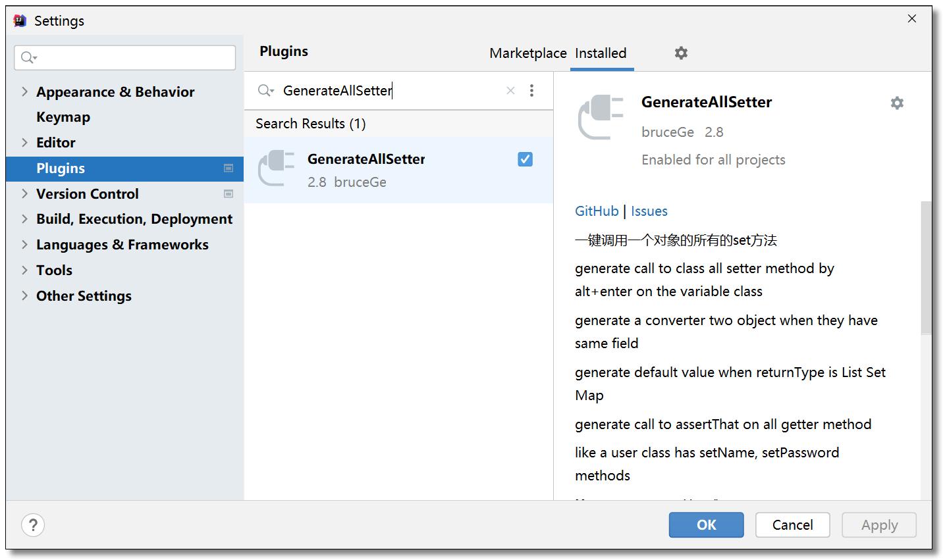This screenshot has width=943, height=560.
Task: Expand Languages & Frameworks section
Action: (x=24, y=244)
